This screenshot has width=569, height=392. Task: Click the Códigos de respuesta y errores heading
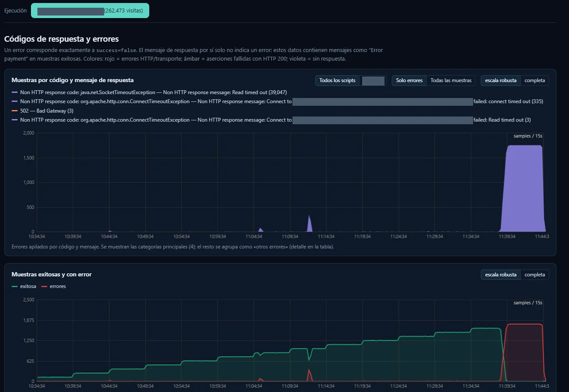click(62, 39)
